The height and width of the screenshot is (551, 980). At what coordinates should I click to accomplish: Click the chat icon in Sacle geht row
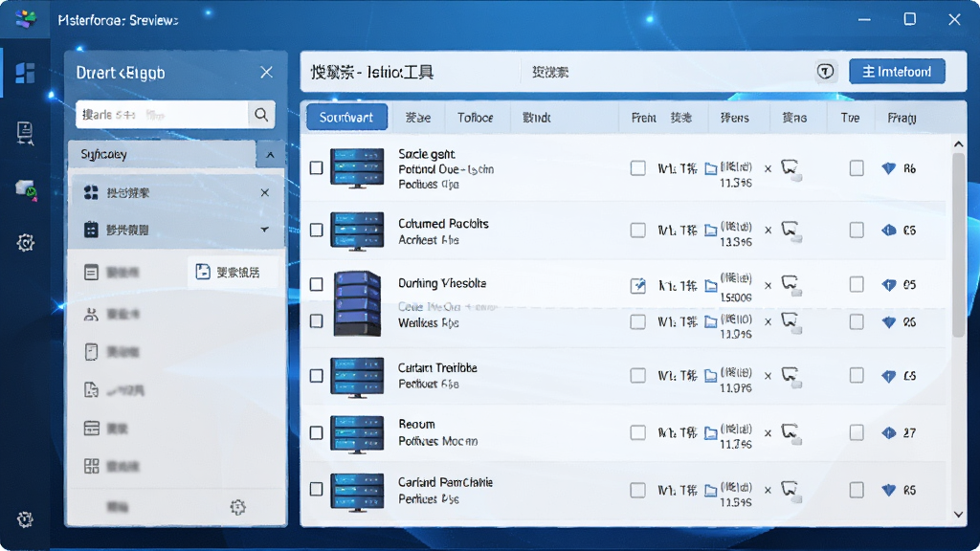(791, 168)
